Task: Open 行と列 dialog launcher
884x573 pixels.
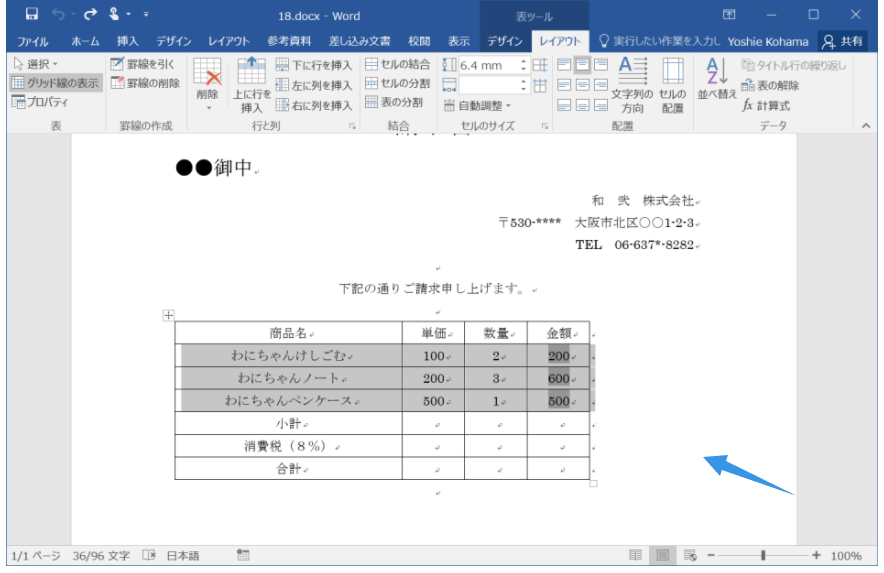Action: click(352, 126)
